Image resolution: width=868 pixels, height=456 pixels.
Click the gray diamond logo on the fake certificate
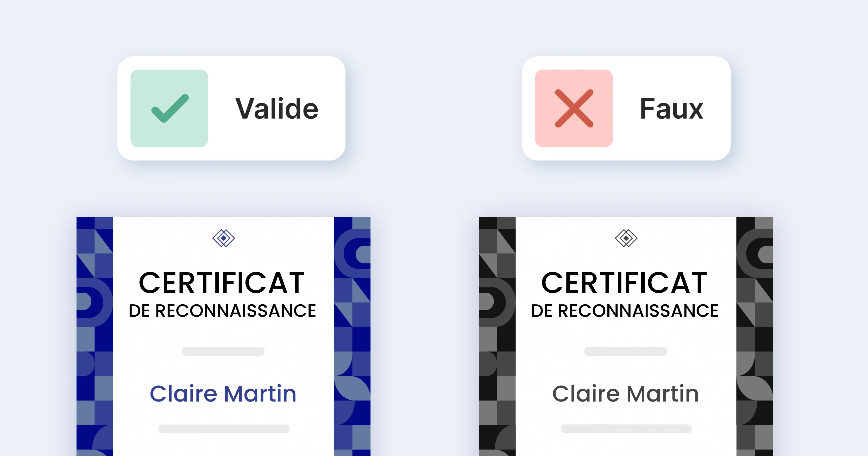click(626, 238)
